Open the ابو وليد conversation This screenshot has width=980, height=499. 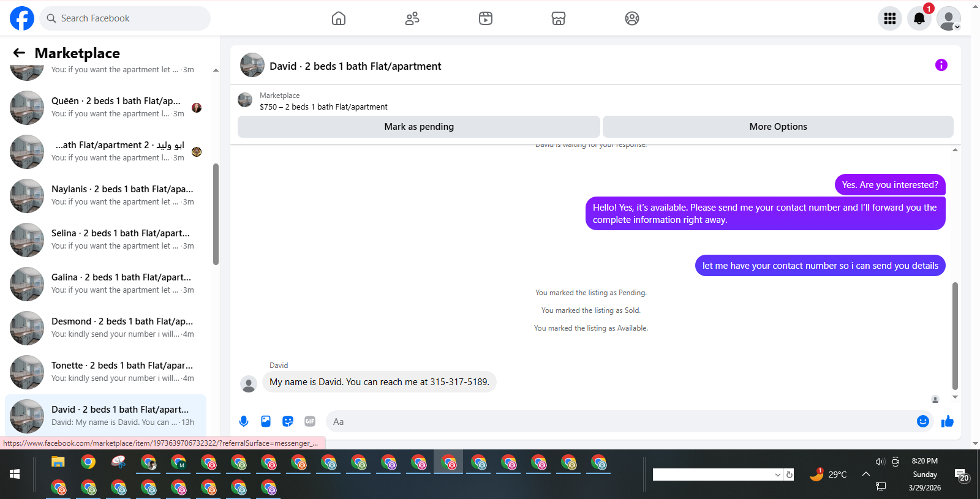pos(105,152)
